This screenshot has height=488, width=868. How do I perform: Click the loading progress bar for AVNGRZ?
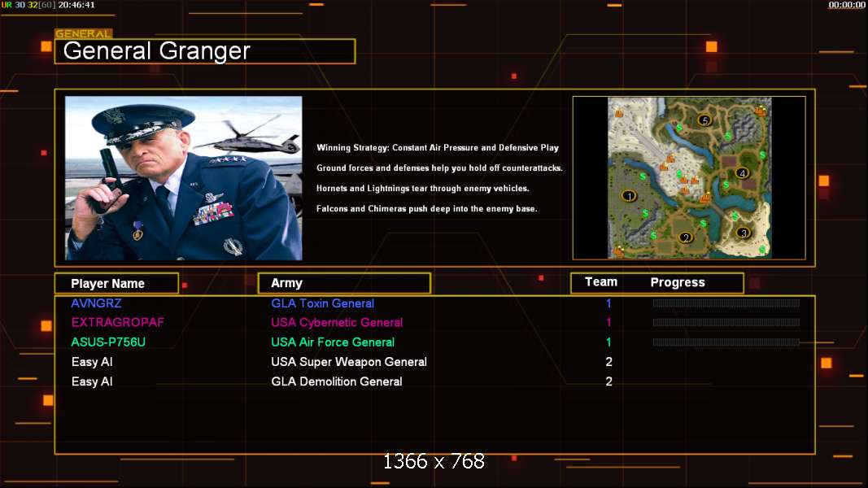coord(726,303)
